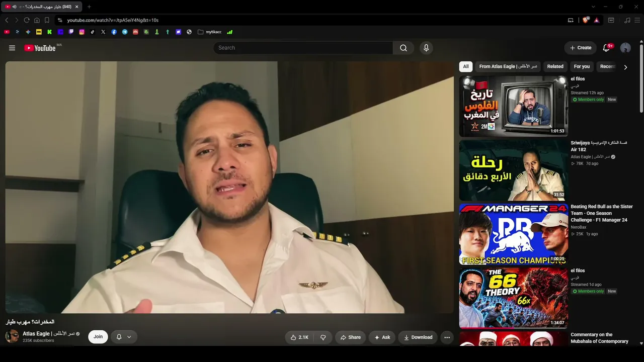Open the Facebook bookmark
The height and width of the screenshot is (362, 644).
coord(114,32)
